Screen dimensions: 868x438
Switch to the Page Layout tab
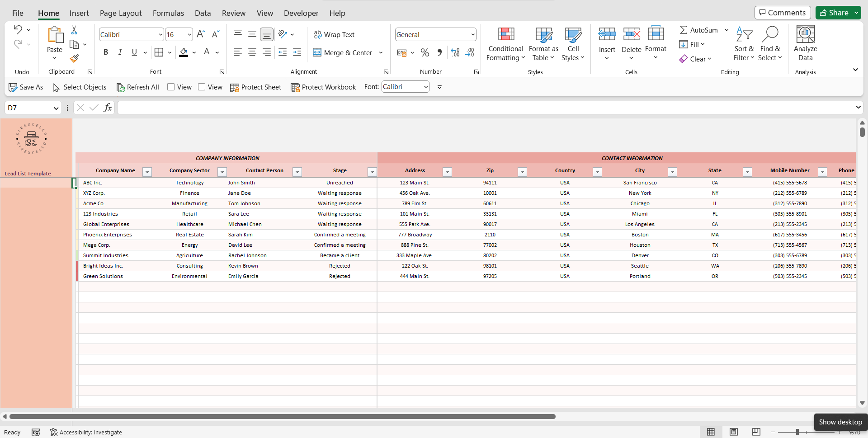(121, 13)
